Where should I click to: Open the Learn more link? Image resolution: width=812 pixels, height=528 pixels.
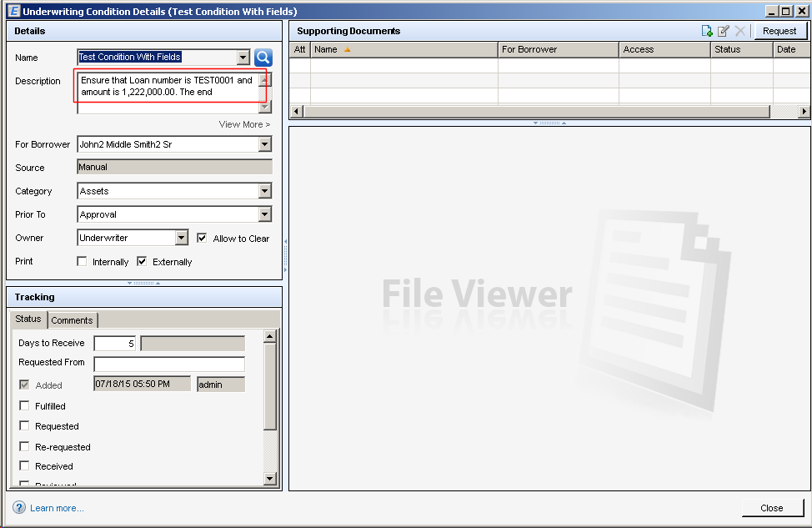(57, 508)
